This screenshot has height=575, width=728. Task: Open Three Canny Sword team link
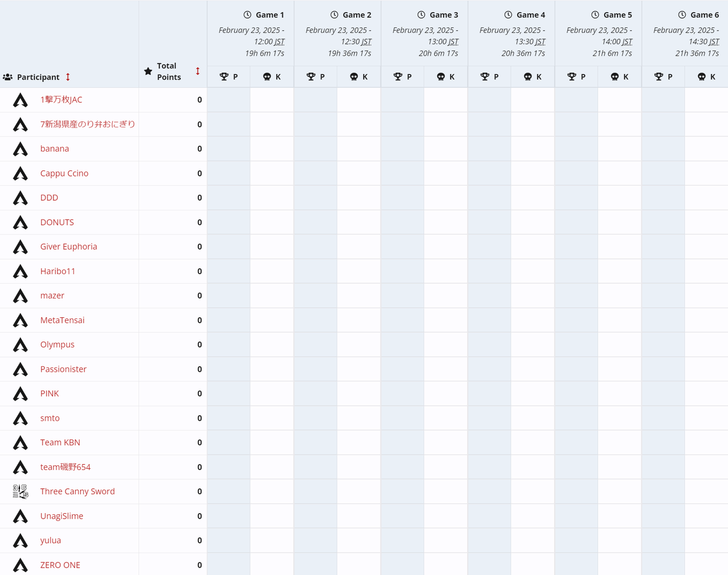click(x=78, y=491)
